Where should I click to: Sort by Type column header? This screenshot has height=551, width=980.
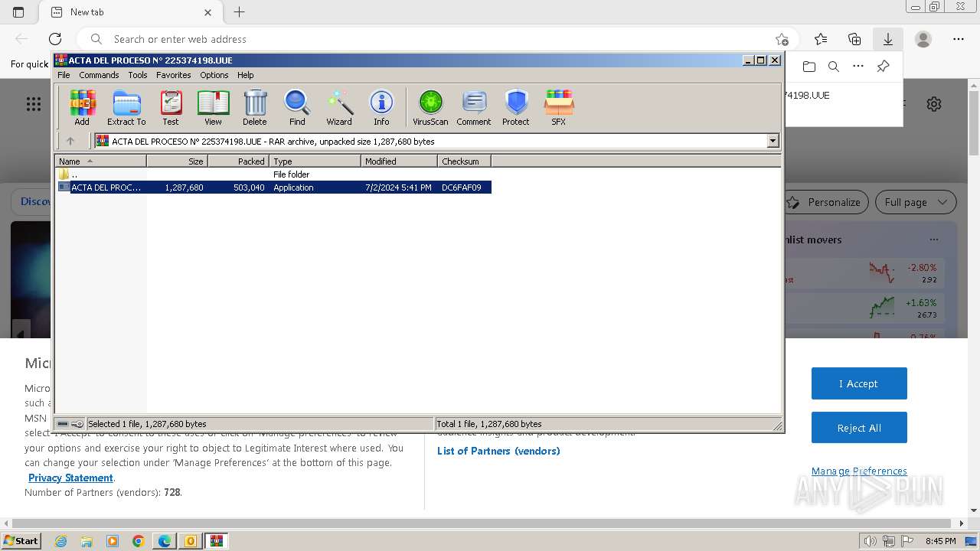coord(315,161)
